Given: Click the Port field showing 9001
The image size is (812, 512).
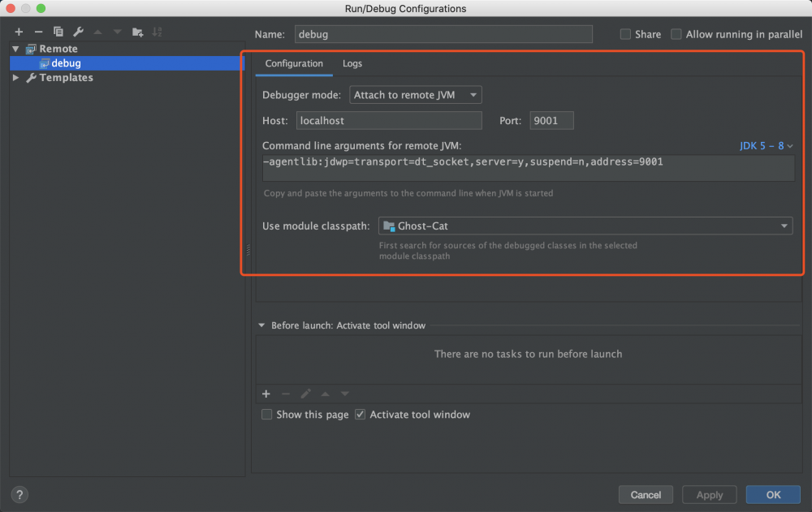Looking at the screenshot, I should click(551, 121).
